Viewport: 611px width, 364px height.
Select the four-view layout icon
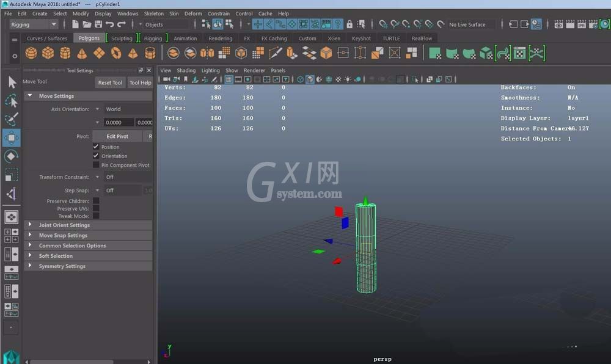[x=11, y=236]
